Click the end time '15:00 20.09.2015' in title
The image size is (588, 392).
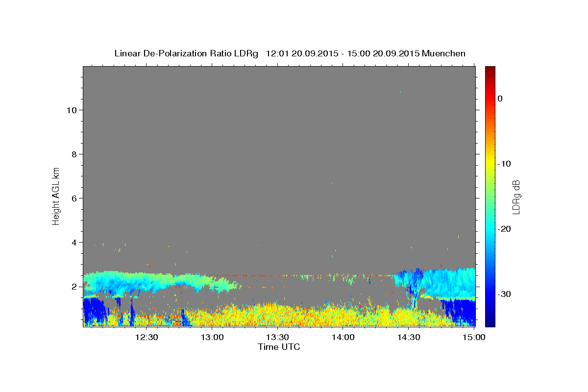pos(383,53)
